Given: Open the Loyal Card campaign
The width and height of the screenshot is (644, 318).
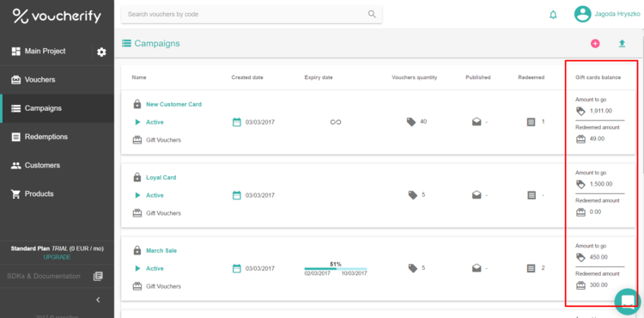Looking at the screenshot, I should pos(161,178).
